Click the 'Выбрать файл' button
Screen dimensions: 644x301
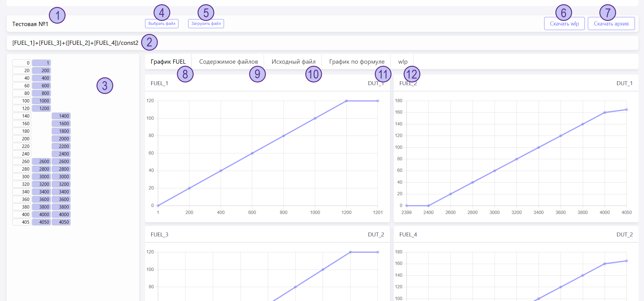pyautogui.click(x=161, y=24)
